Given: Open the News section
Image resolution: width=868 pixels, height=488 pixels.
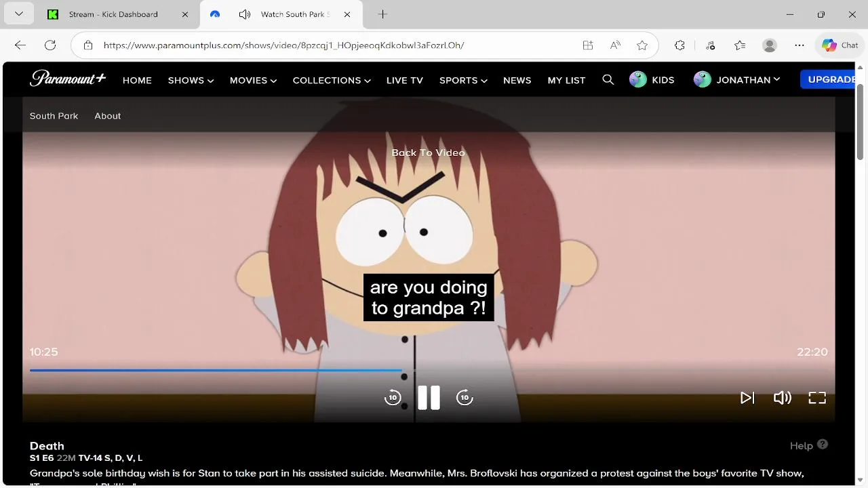Looking at the screenshot, I should click(517, 80).
